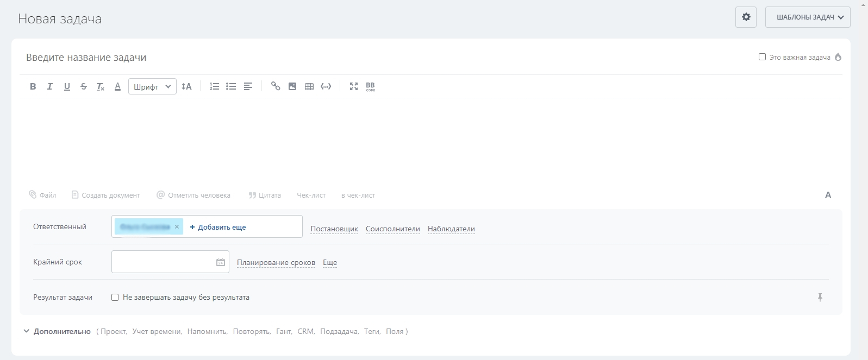Mark this as an important task

(x=762, y=57)
